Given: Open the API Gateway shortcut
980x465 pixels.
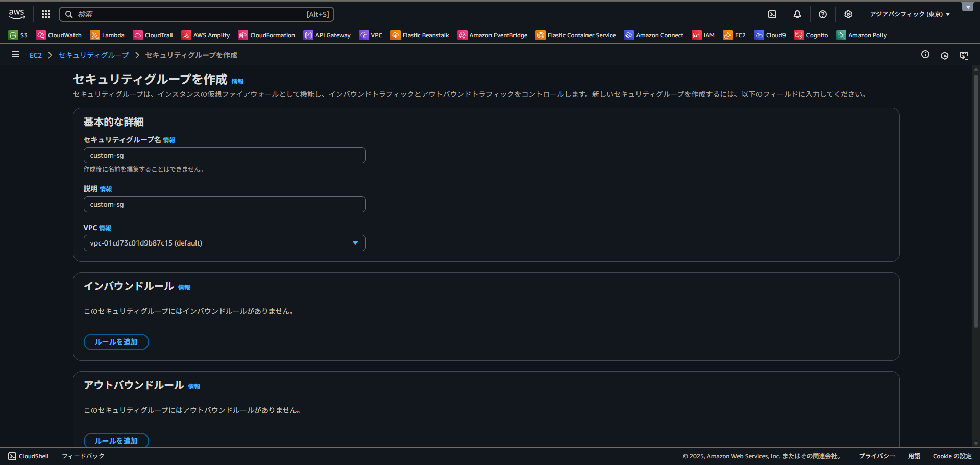Looking at the screenshot, I should tap(327, 35).
